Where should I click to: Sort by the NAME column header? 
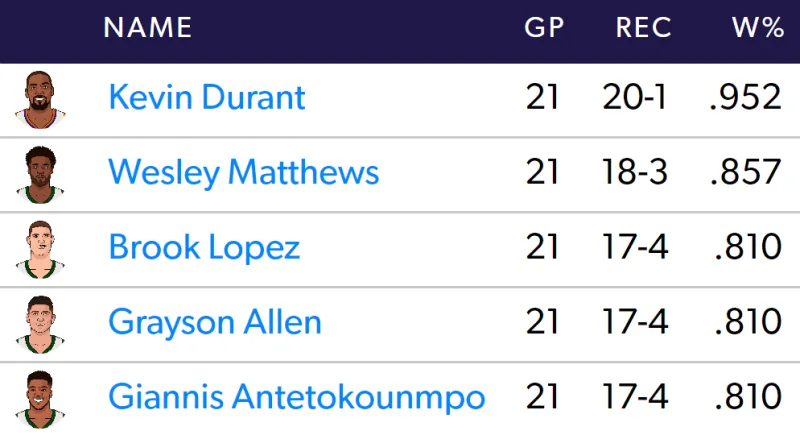(x=148, y=28)
